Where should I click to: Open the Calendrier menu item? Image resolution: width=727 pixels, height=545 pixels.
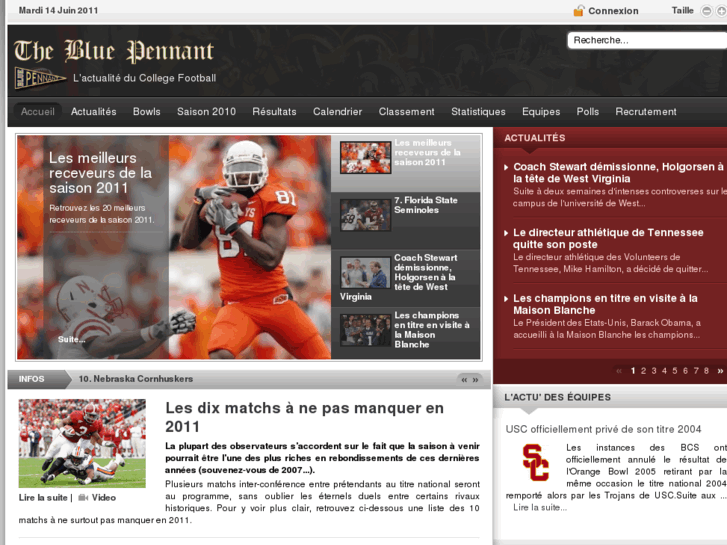(338, 112)
